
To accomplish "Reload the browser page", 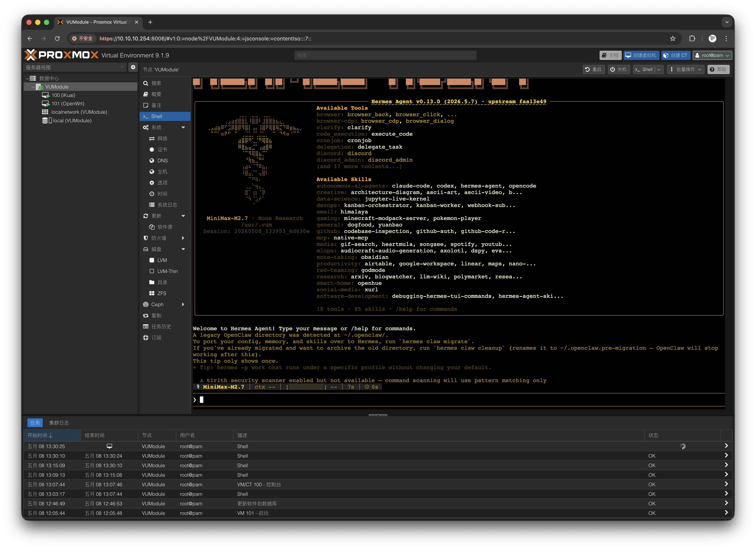I will click(x=57, y=39).
